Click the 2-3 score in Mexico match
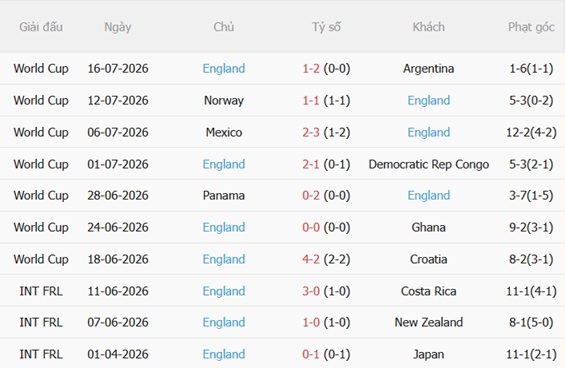The image size is (565, 368). [311, 132]
